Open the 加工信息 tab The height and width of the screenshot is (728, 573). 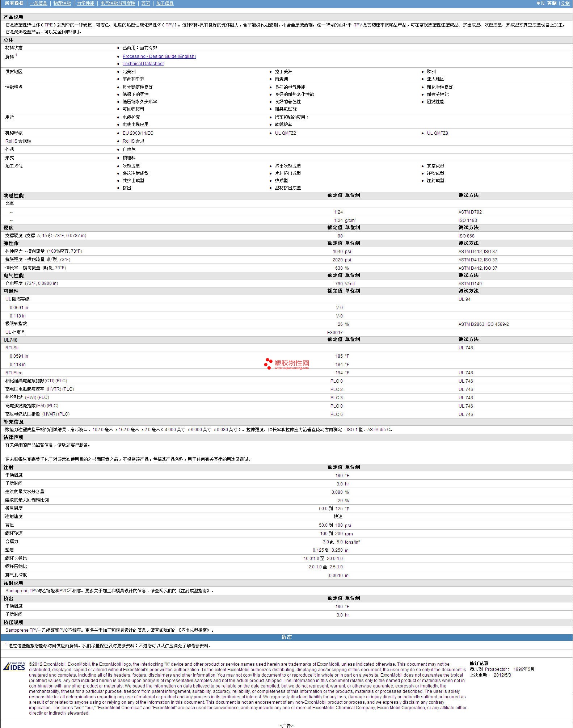[165, 3]
